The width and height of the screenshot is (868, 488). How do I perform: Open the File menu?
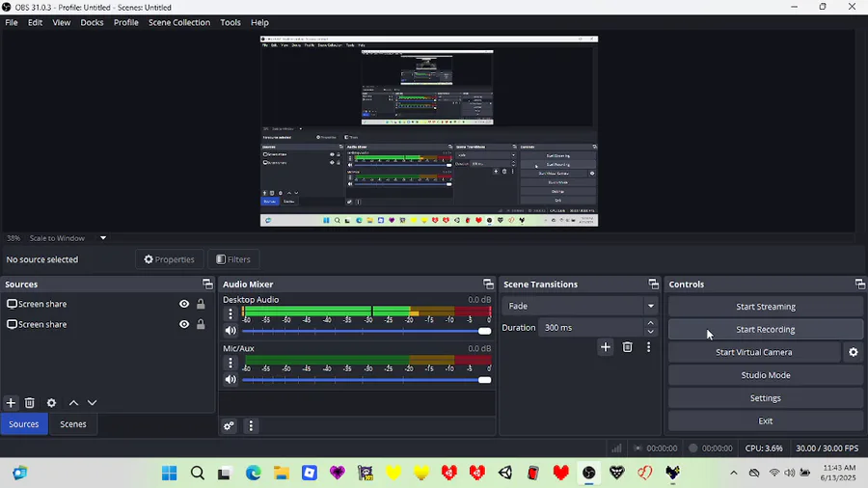(x=11, y=23)
